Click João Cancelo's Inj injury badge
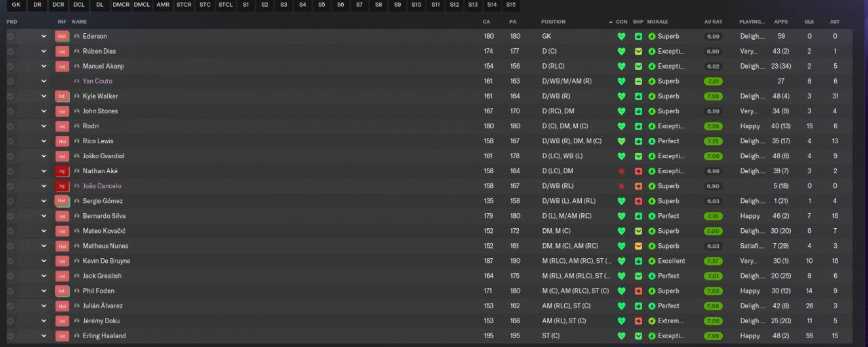 pyautogui.click(x=62, y=186)
